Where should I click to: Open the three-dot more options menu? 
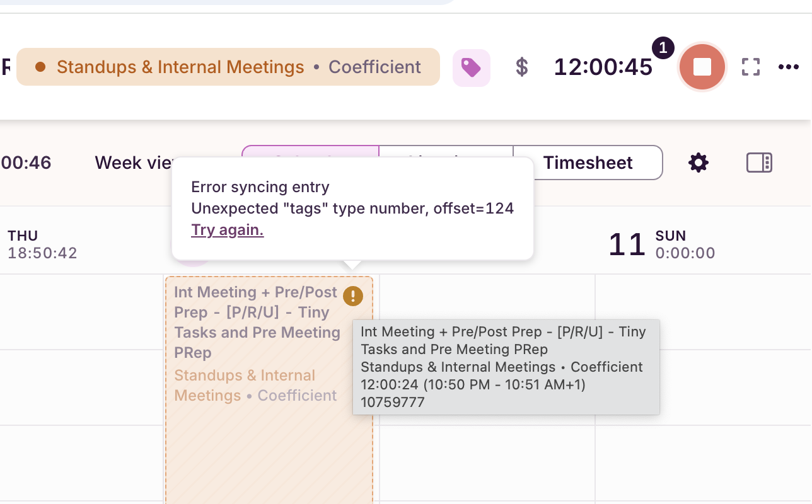pyautogui.click(x=789, y=67)
